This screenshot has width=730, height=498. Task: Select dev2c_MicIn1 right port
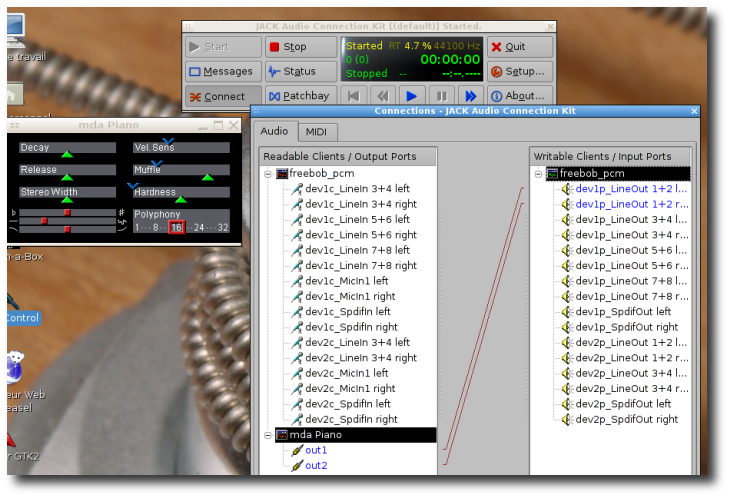tap(350, 389)
